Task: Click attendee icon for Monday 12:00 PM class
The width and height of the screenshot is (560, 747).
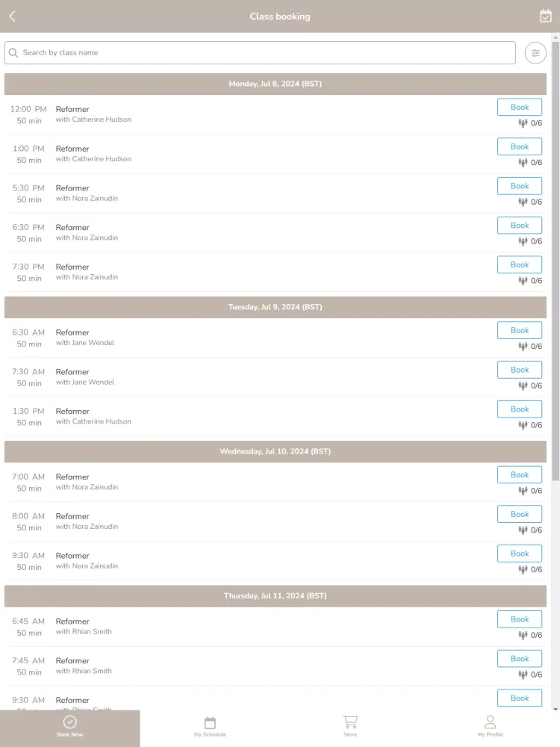Action: (x=523, y=123)
